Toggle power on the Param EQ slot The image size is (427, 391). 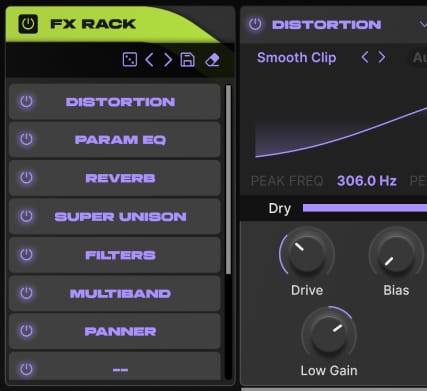26,139
